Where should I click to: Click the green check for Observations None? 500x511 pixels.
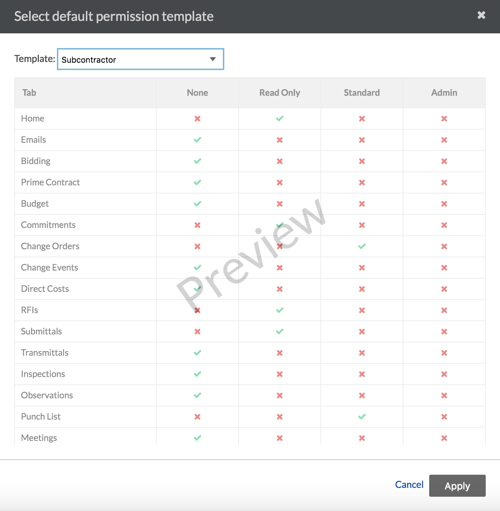coord(197,395)
